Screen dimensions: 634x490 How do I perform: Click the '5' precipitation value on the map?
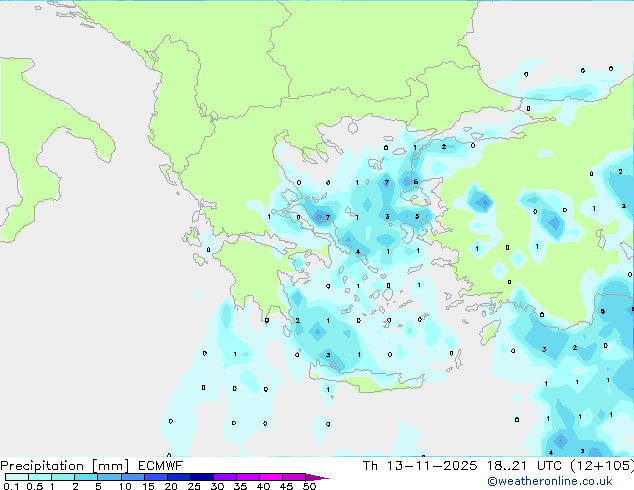tap(417, 216)
